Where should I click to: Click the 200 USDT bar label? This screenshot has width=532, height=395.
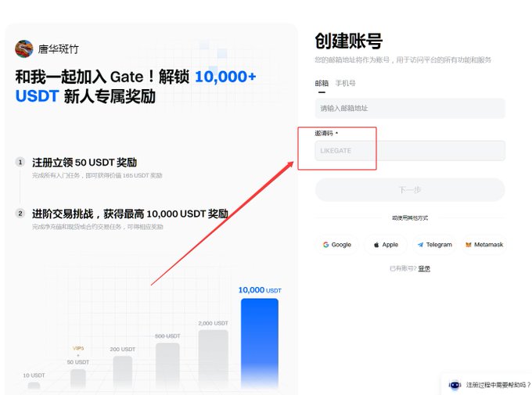point(123,349)
